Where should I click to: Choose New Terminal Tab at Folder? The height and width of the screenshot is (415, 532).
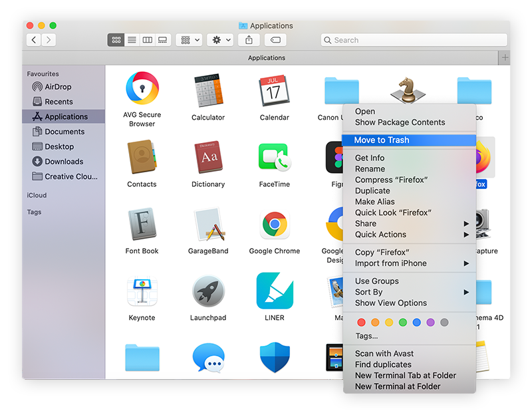coord(409,375)
